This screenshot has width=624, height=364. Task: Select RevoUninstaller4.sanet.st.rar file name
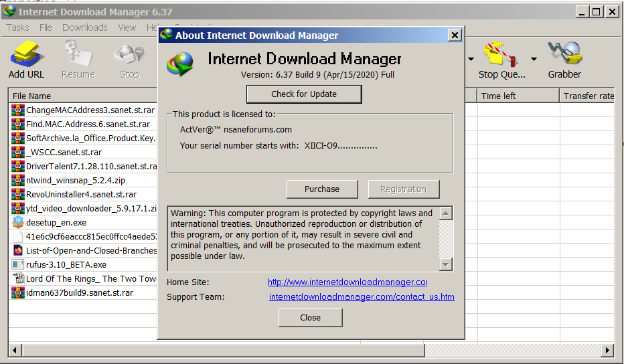81,195
